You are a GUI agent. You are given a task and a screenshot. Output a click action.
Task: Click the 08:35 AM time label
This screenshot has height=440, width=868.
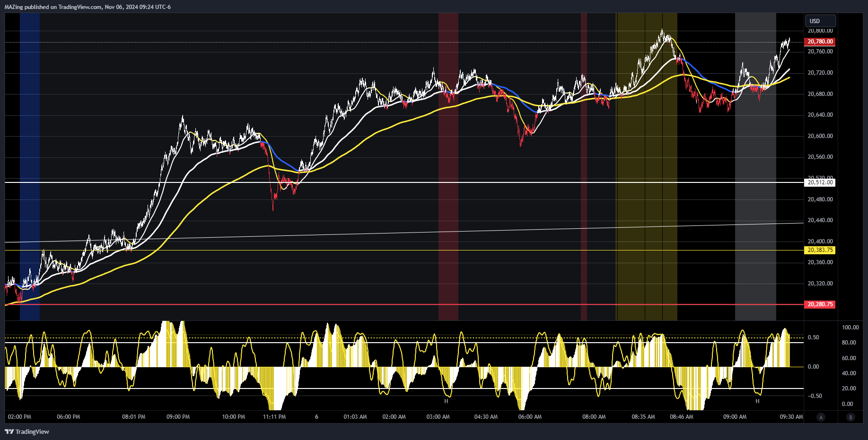coord(643,417)
